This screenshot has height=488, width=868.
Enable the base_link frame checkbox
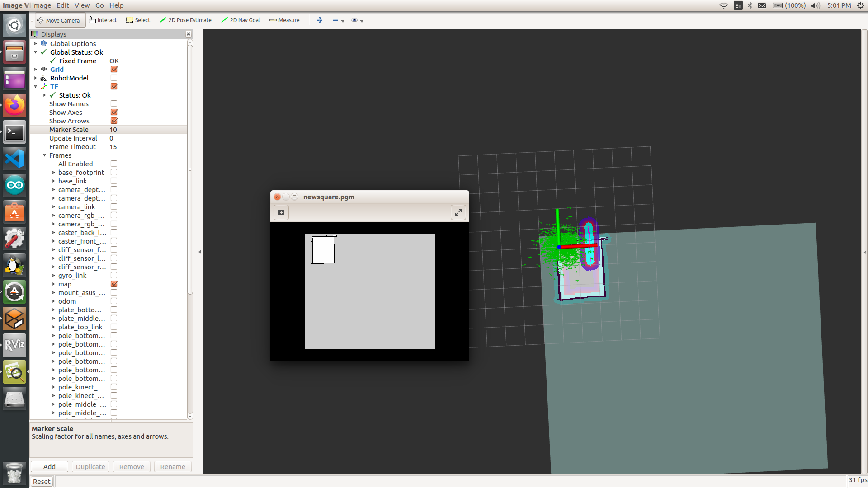[114, 181]
